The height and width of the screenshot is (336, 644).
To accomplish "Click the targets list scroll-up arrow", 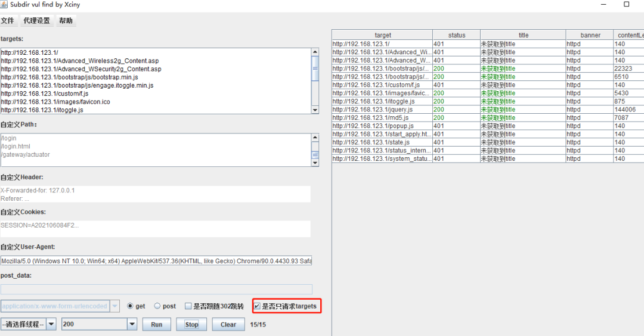I will pos(315,52).
